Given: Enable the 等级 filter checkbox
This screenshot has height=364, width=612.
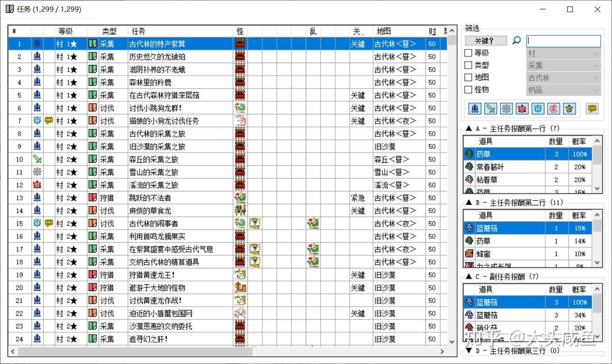Looking at the screenshot, I should coord(468,53).
